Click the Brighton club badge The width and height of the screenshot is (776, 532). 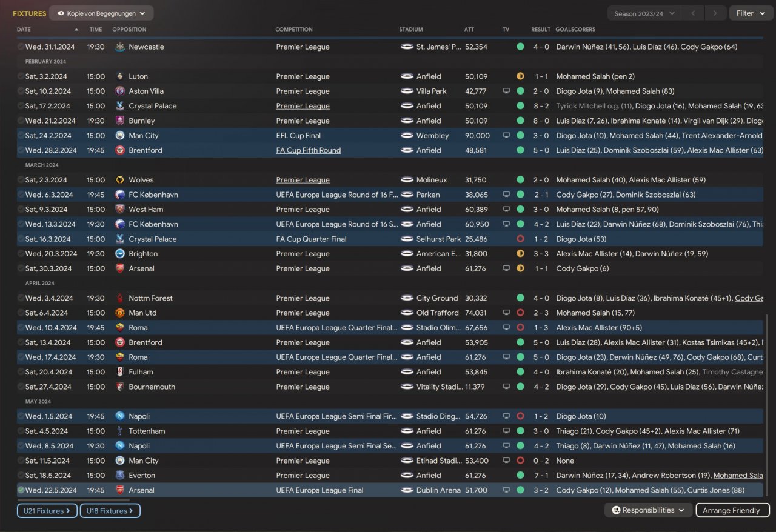120,254
